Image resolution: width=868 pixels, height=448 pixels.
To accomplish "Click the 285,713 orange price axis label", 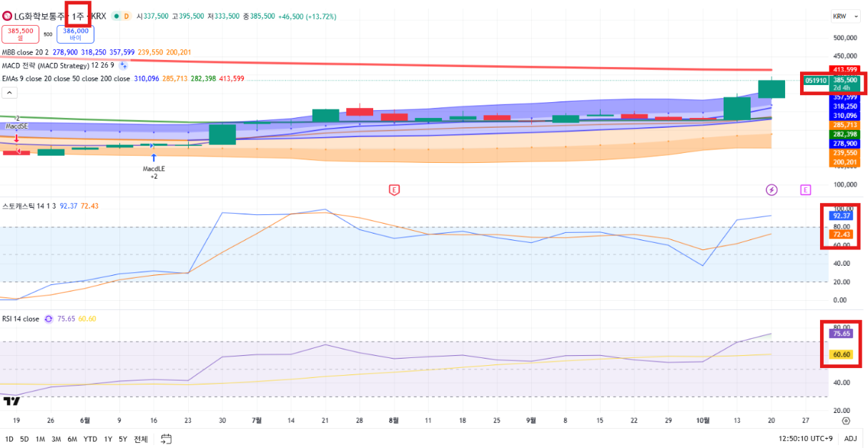I will tap(844, 124).
